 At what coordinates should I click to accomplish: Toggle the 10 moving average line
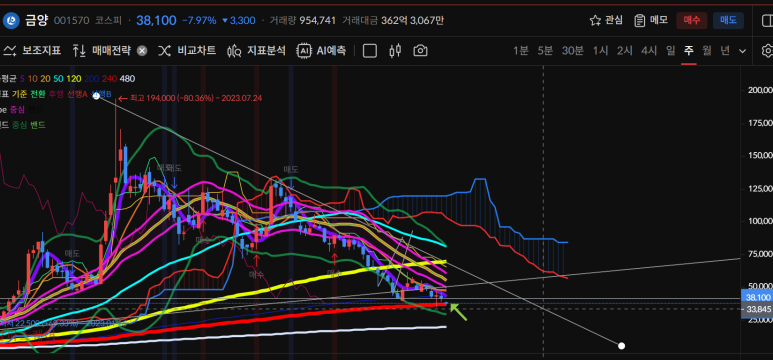pyautogui.click(x=33, y=78)
